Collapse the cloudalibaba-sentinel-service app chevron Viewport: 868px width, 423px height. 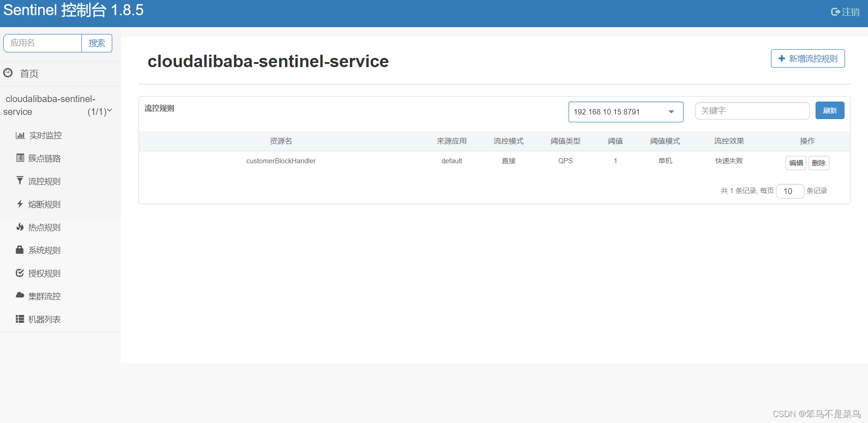pos(109,110)
